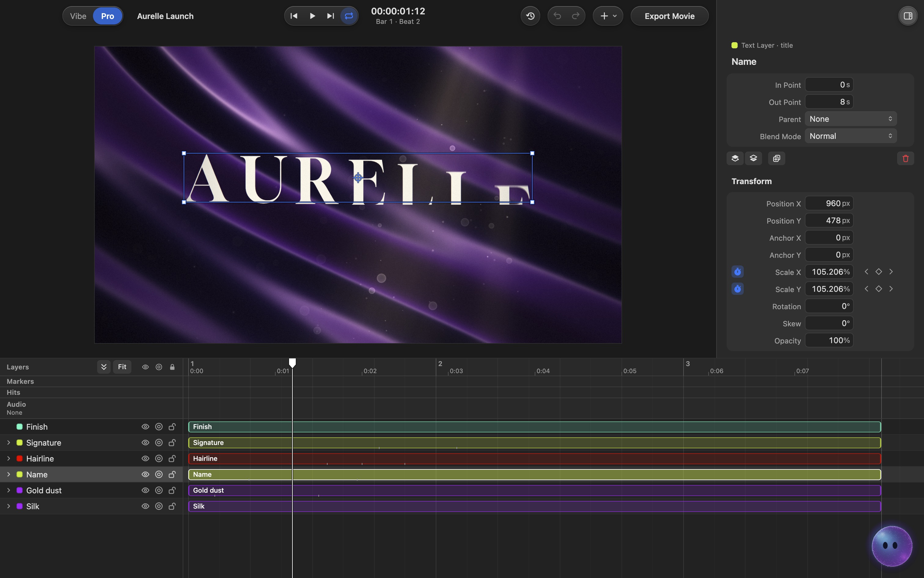
Task: Toggle lock for all layers in header
Action: [x=172, y=367]
